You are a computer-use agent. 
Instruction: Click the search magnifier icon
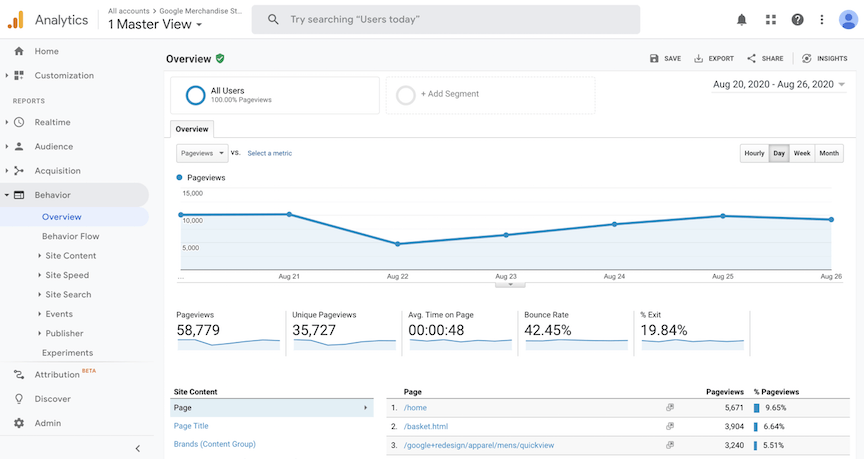point(273,19)
